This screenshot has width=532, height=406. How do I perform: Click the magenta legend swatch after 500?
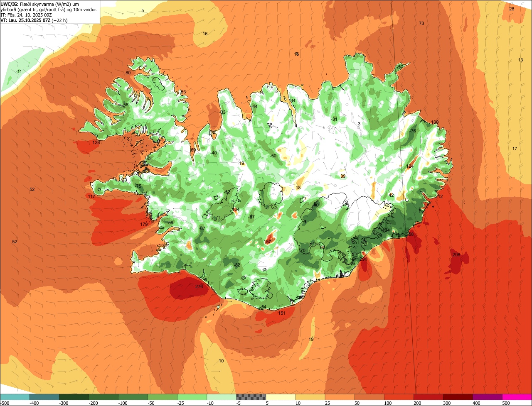(517, 397)
